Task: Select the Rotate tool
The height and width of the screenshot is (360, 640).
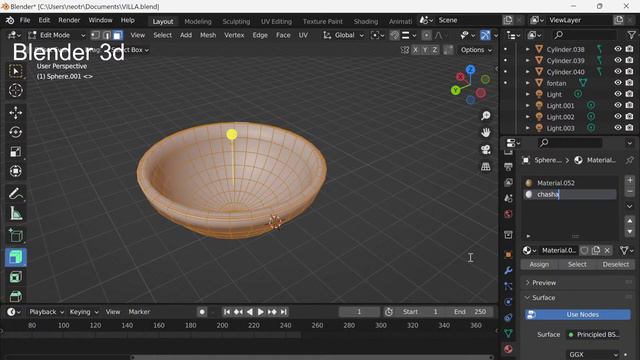Action: (16, 132)
